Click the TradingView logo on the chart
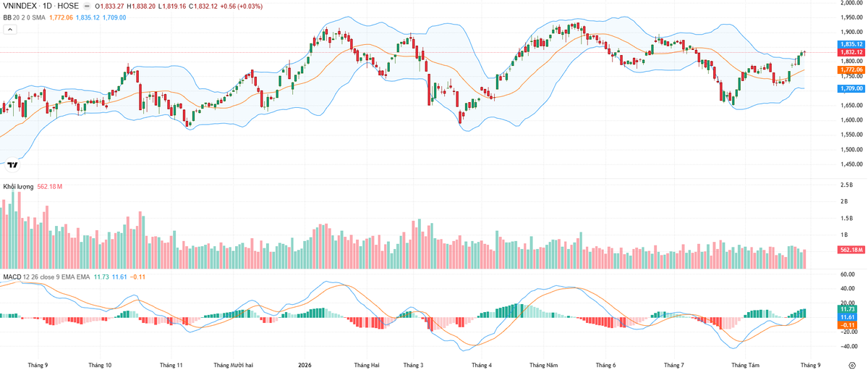 (11, 164)
